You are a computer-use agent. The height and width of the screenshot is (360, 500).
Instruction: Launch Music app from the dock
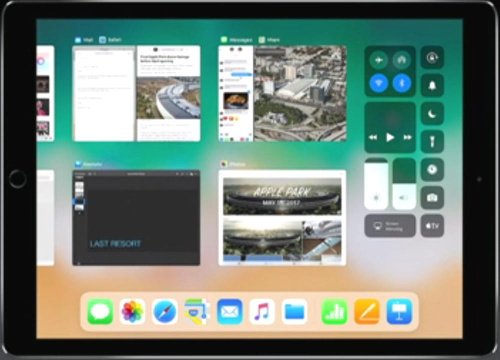coord(262,312)
